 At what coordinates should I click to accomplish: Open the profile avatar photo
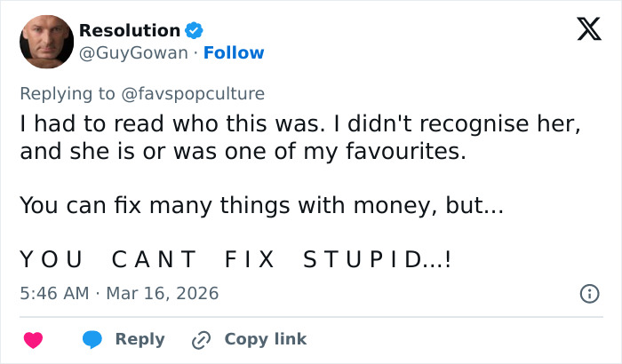46,42
